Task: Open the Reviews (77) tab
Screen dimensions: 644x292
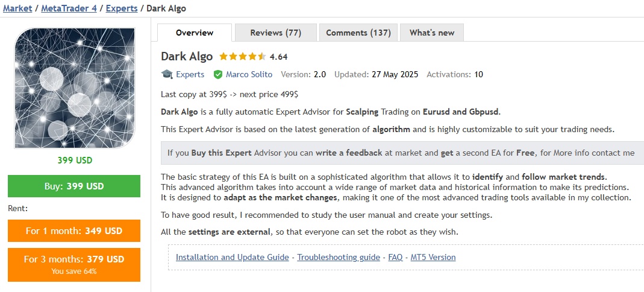Action: click(x=275, y=33)
